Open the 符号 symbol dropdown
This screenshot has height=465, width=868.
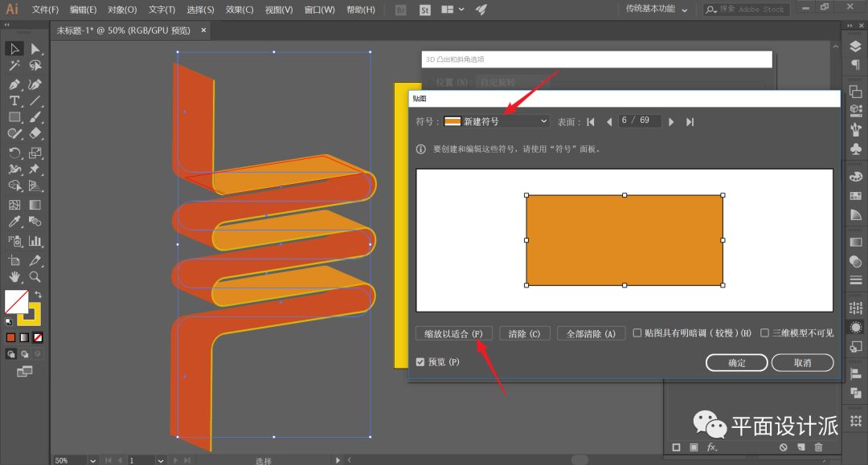496,121
